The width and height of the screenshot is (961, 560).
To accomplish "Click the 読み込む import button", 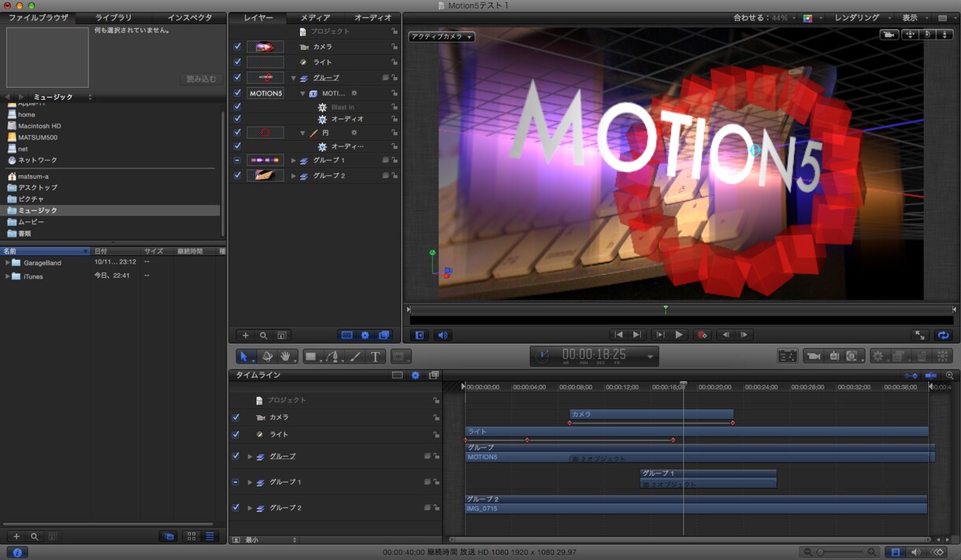I will click(x=200, y=79).
